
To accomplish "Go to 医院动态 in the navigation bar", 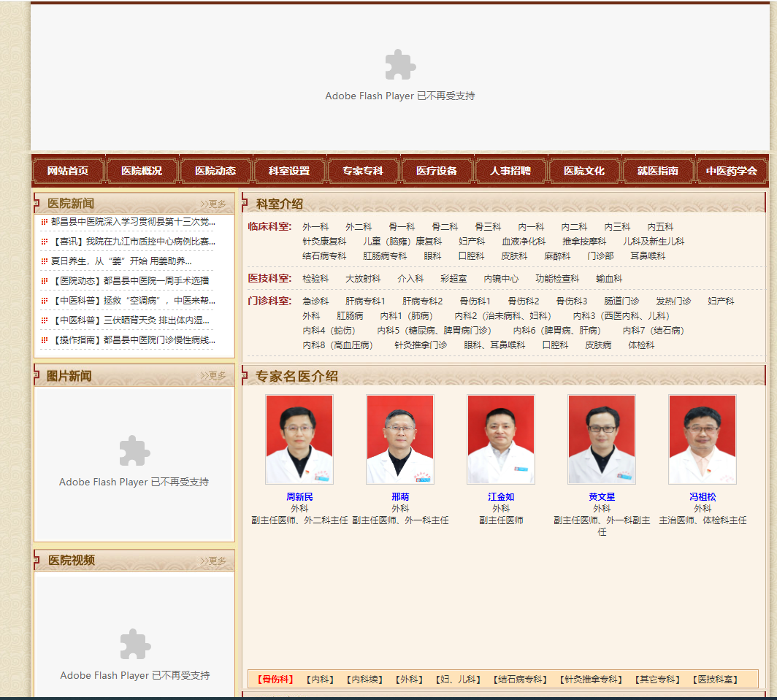I will 215,171.
